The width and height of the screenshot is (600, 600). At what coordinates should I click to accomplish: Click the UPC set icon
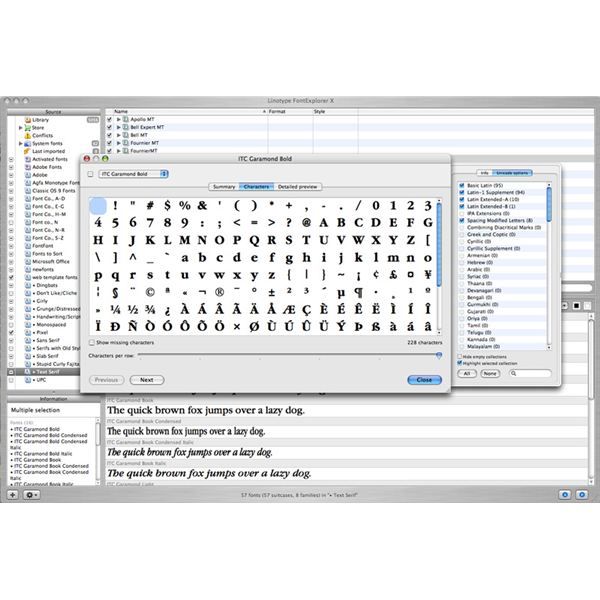pos(28,380)
